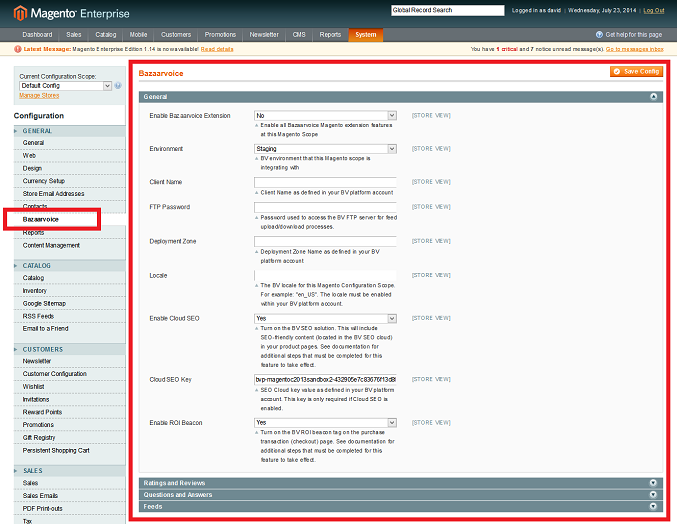Open the Newsletter menu
This screenshot has height=524, width=677.
[x=264, y=35]
